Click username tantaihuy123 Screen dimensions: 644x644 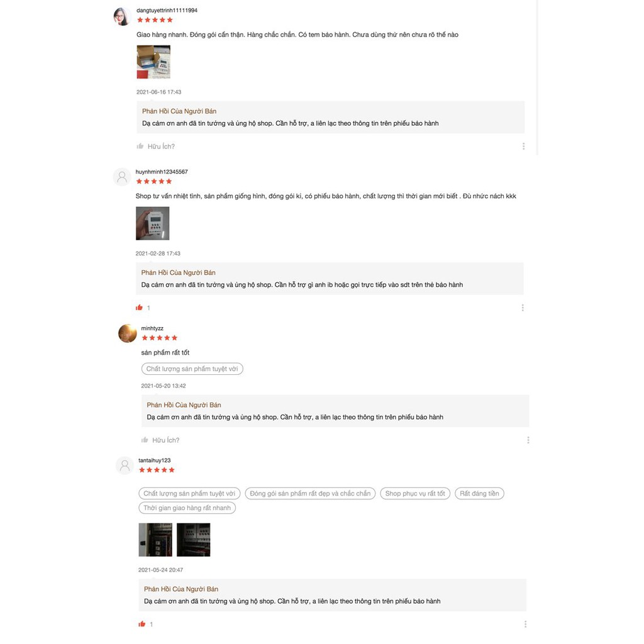(x=155, y=460)
